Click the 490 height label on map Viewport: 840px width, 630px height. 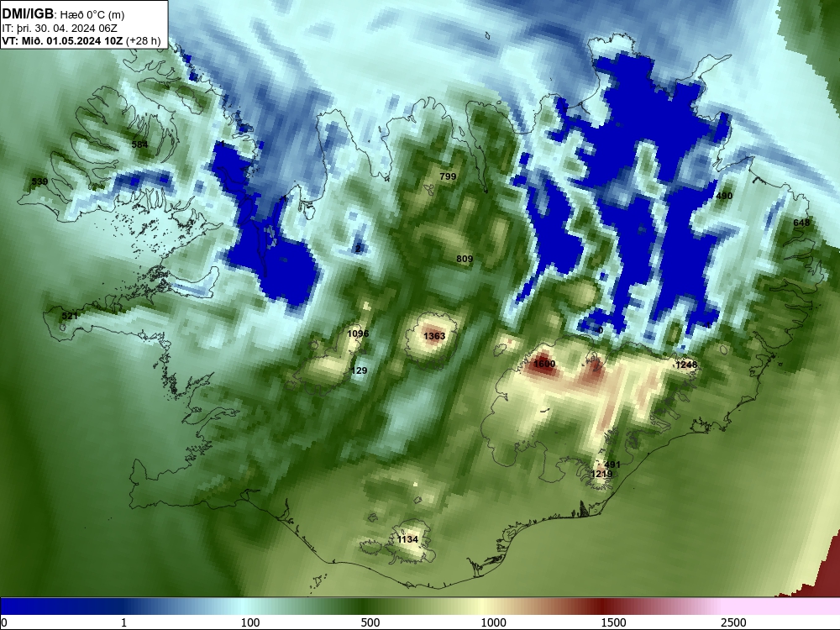724,196
